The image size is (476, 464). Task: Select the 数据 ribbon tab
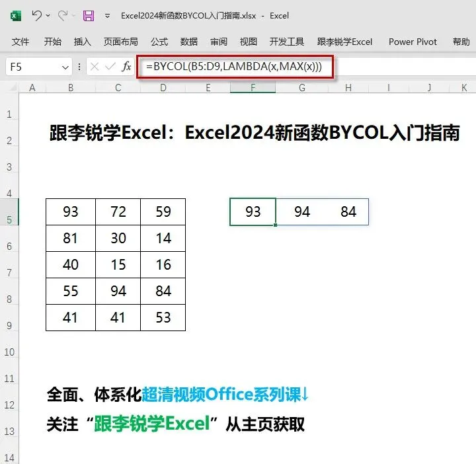[189, 42]
